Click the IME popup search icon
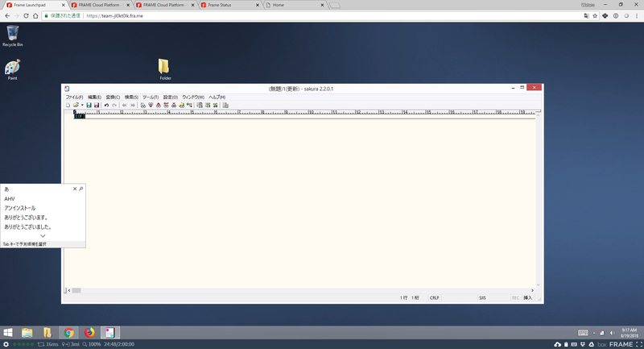Viewport: 644px width, 349px height. pos(81,189)
